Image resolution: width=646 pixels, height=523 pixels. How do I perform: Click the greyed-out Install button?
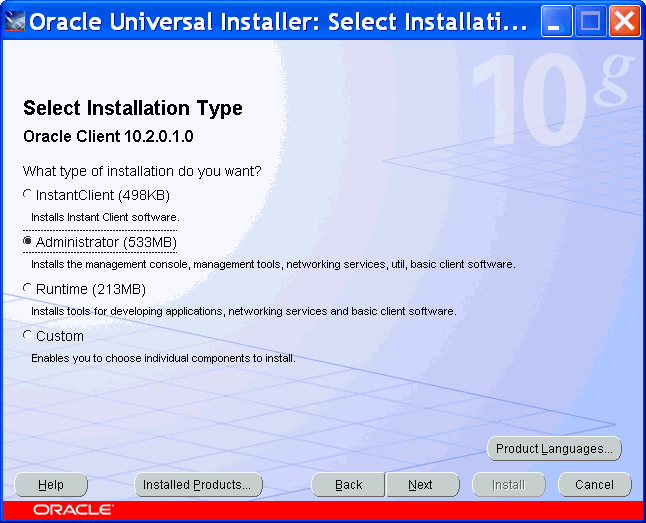[x=508, y=485]
